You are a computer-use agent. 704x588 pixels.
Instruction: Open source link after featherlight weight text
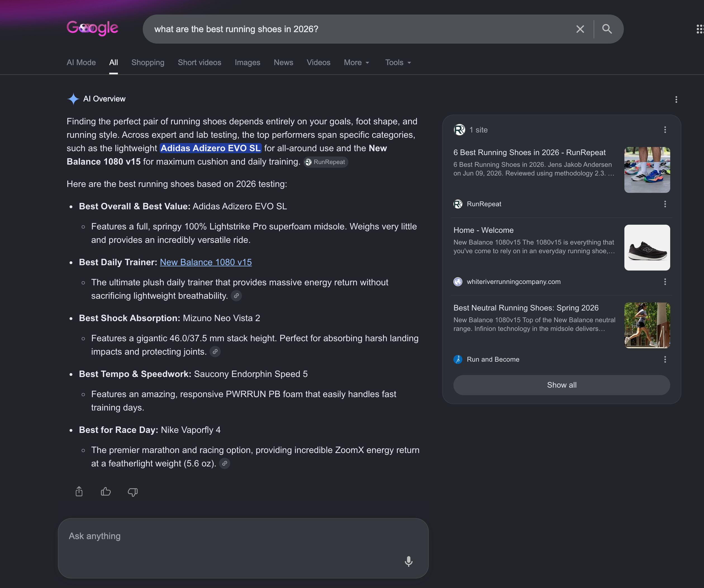(225, 464)
